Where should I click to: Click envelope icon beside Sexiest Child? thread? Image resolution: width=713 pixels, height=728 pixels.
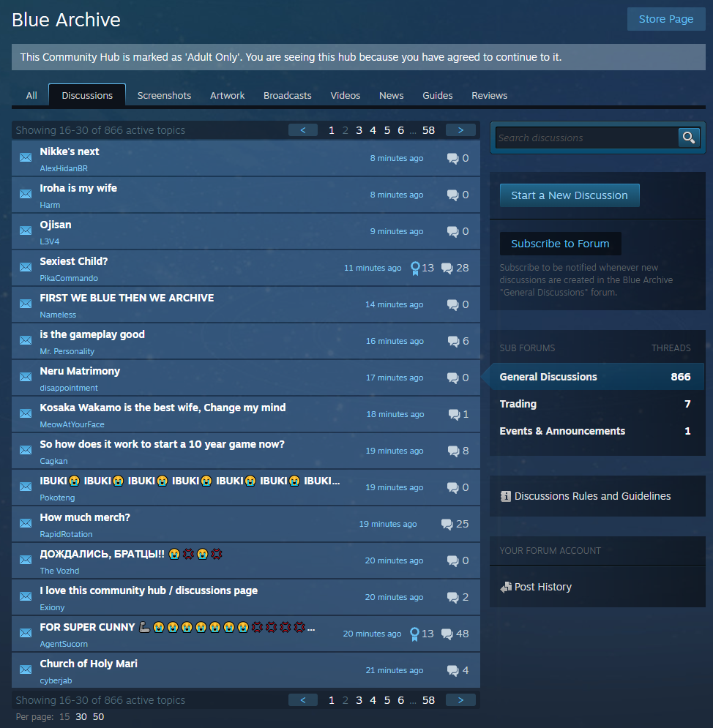(26, 267)
